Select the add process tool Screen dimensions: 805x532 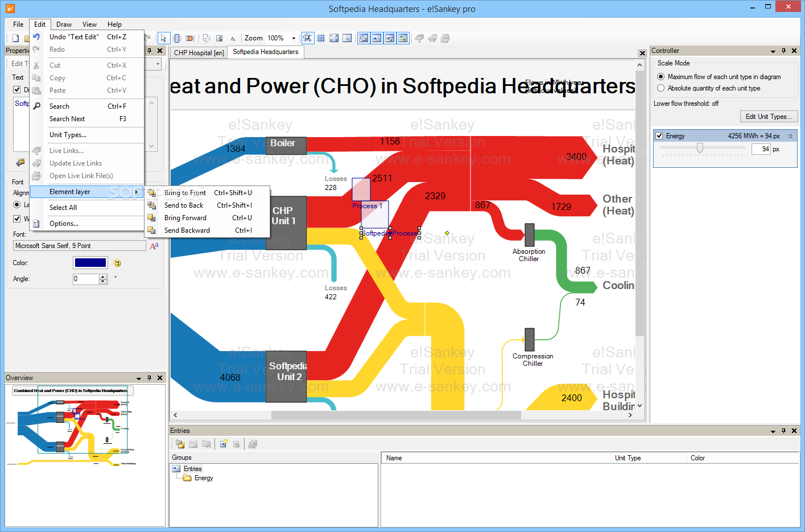(177, 38)
